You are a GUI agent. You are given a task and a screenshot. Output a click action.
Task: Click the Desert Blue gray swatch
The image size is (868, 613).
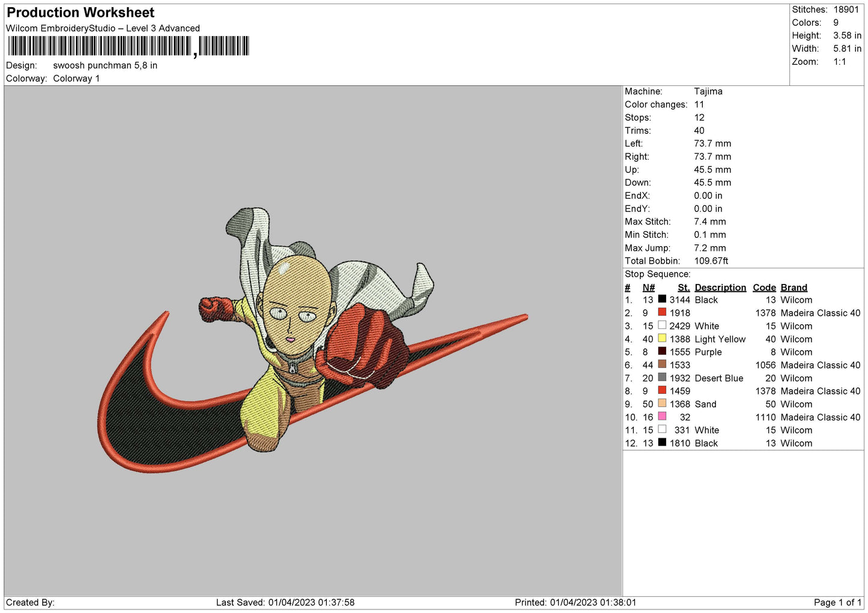click(662, 378)
